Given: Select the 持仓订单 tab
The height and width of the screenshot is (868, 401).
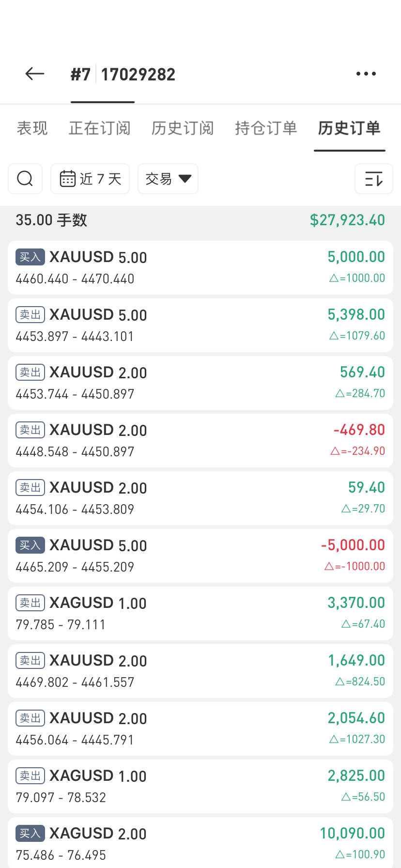Looking at the screenshot, I should [266, 128].
